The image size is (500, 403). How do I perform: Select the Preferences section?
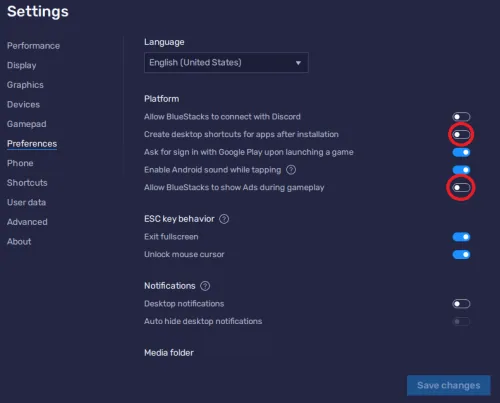[32, 144]
